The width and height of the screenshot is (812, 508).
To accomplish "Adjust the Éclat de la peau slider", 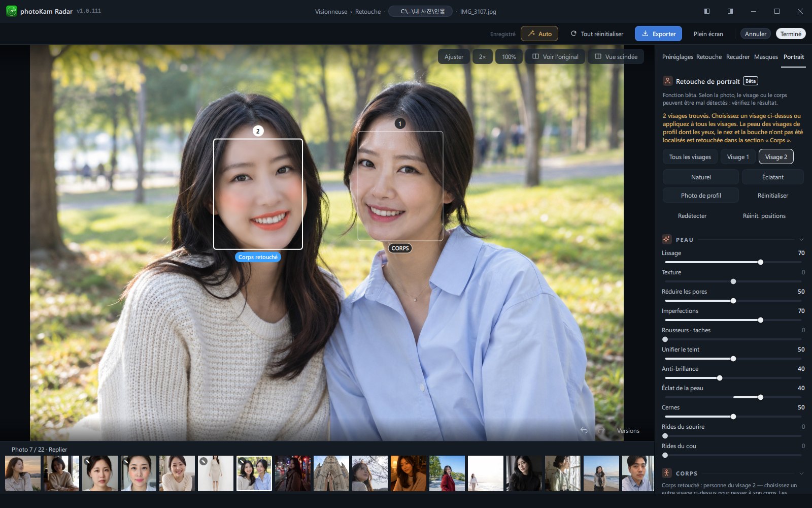I will coord(733,397).
